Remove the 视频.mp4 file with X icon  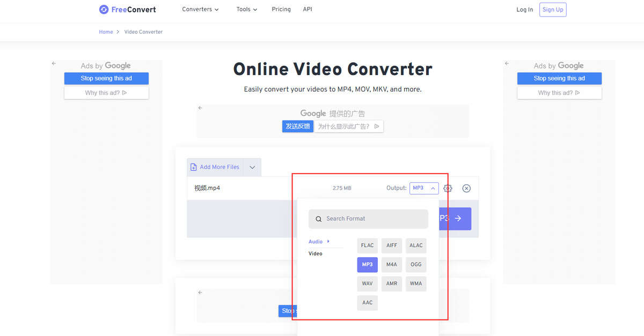tap(466, 188)
